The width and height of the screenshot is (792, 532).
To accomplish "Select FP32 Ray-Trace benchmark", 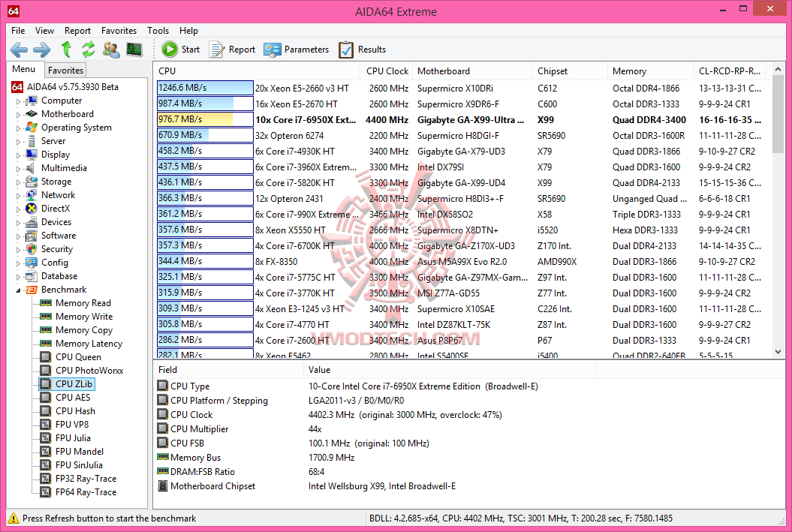I will click(x=86, y=479).
